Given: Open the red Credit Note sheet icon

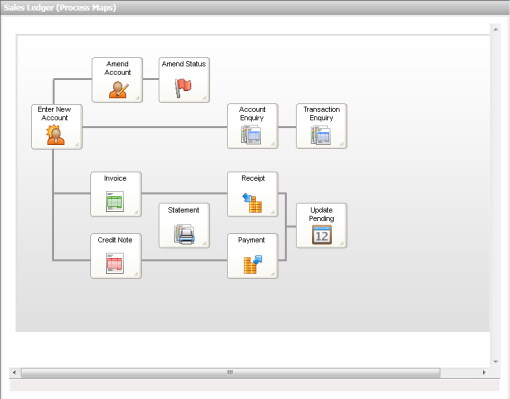Looking at the screenshot, I should coord(115,263).
